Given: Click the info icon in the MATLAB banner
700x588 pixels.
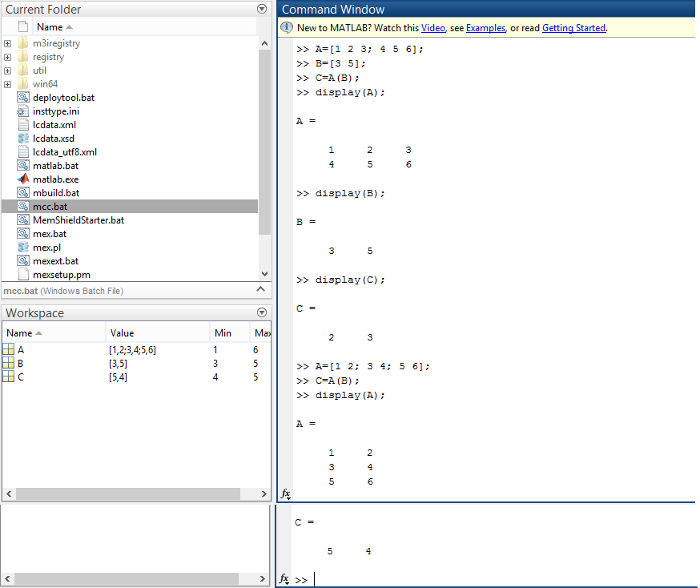Looking at the screenshot, I should pos(287,28).
